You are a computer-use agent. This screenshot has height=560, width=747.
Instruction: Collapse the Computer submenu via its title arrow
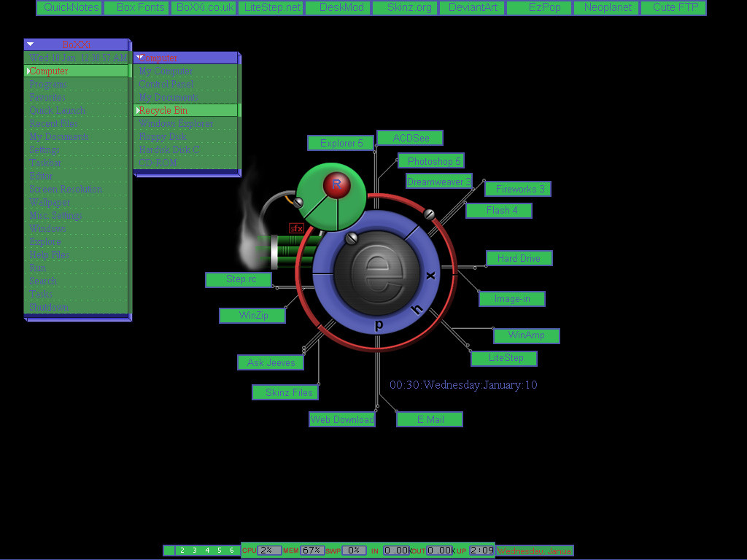[139, 58]
